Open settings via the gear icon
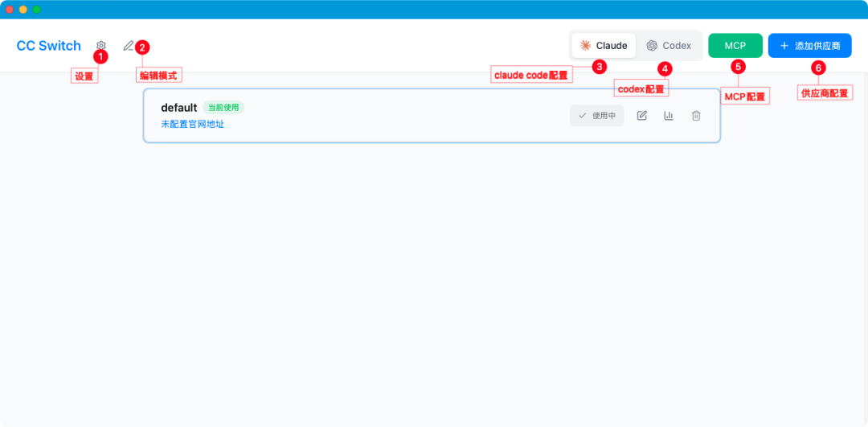The image size is (868, 427). click(100, 46)
